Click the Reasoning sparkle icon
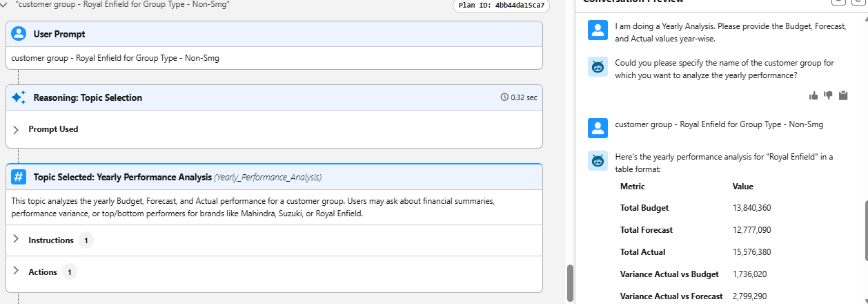The height and width of the screenshot is (304, 868). 19,97
